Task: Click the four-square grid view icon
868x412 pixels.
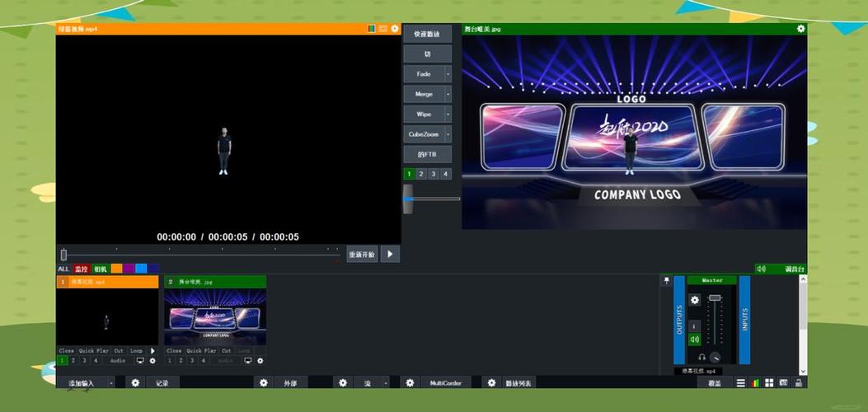Action: click(769, 382)
